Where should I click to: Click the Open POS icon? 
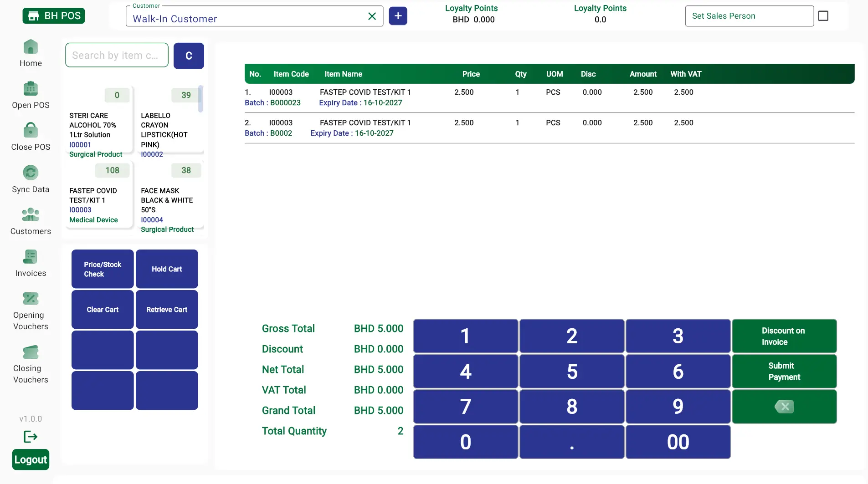click(31, 89)
